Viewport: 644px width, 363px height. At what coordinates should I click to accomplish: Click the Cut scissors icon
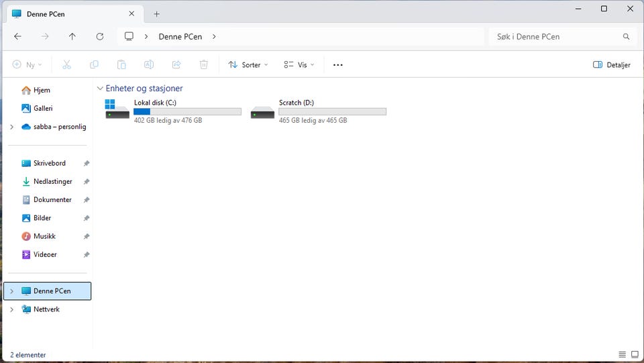click(66, 64)
